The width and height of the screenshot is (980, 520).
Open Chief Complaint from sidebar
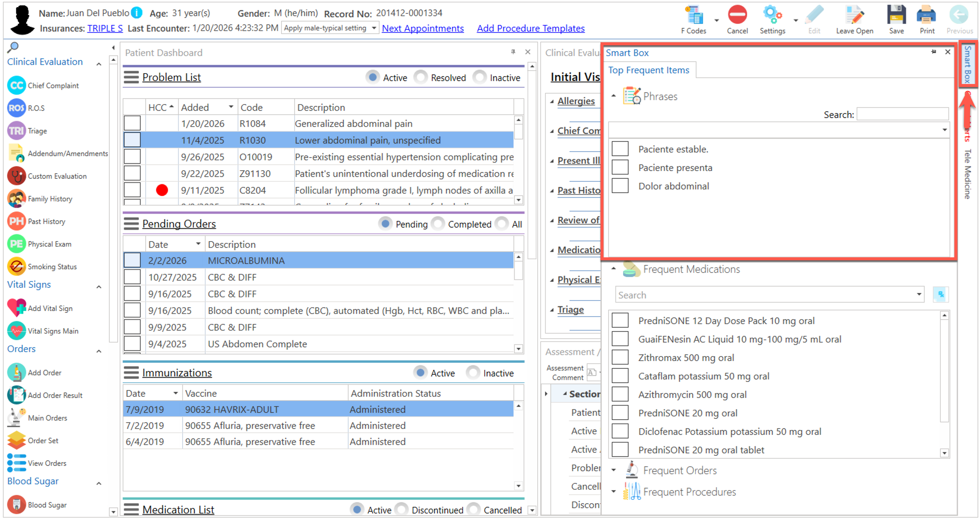pyautogui.click(x=16, y=85)
